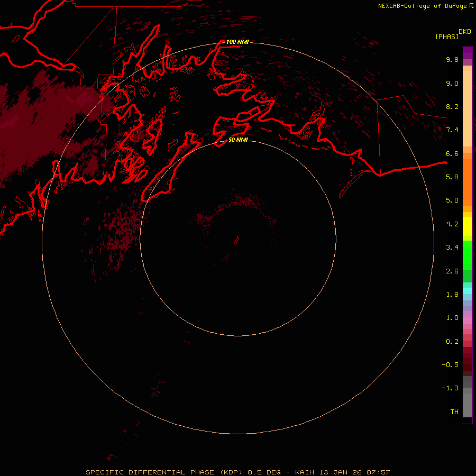Click the 5.8 value on color scale
The image size is (476, 476).
(x=452, y=177)
